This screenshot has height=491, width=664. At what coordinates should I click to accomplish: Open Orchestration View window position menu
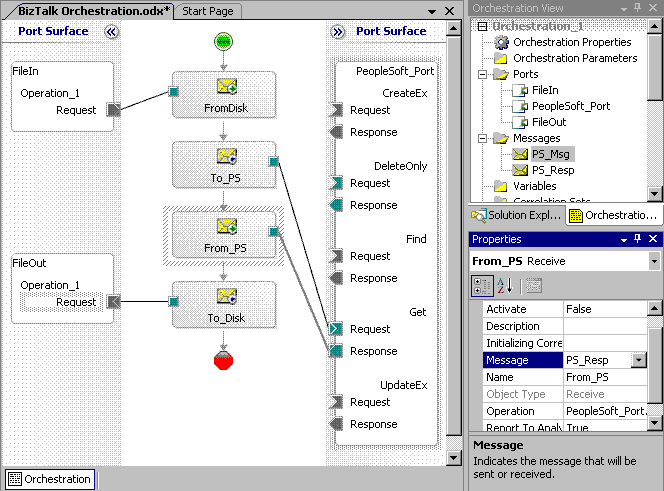[624, 8]
